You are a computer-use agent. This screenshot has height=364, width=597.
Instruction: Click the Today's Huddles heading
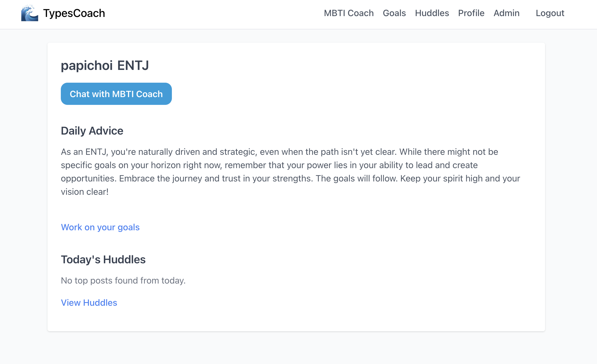click(103, 259)
